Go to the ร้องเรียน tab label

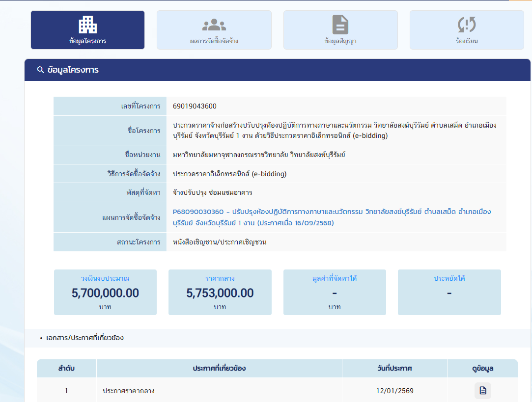pos(466,41)
